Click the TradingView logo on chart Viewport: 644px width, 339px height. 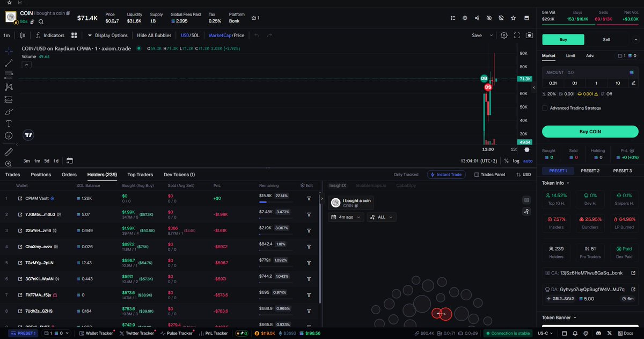29,136
